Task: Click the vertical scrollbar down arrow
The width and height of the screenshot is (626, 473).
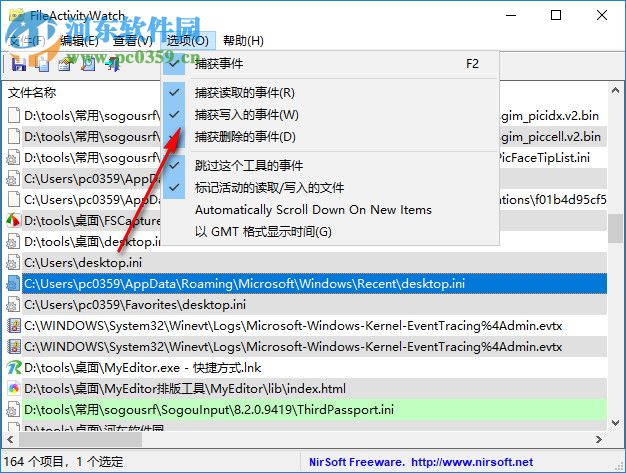Action: pyautogui.click(x=615, y=423)
